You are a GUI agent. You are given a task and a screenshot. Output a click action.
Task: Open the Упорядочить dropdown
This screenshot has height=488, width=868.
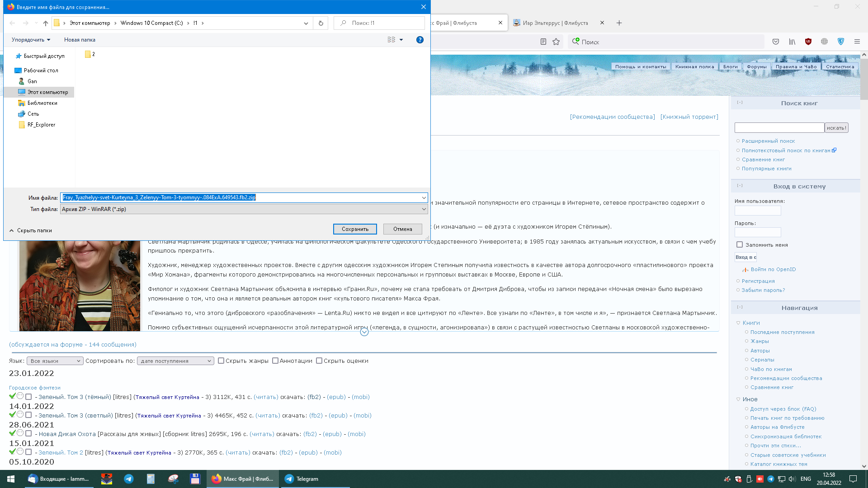31,40
